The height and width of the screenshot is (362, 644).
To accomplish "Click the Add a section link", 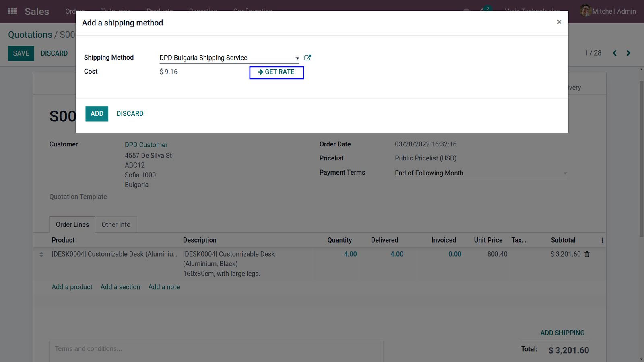I will [x=120, y=287].
